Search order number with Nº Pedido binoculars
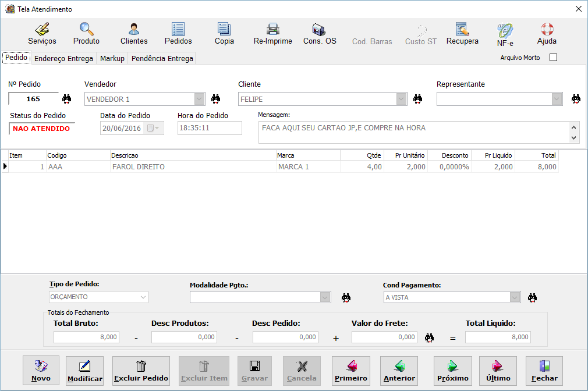 click(67, 99)
